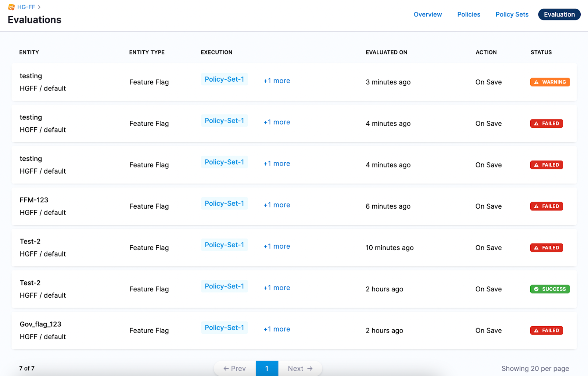Switch to the Overview tab

[428, 14]
